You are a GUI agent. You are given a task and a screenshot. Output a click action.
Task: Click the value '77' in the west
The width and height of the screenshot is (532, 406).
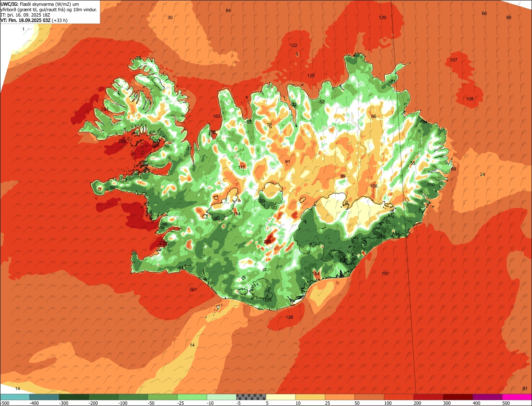190,149
